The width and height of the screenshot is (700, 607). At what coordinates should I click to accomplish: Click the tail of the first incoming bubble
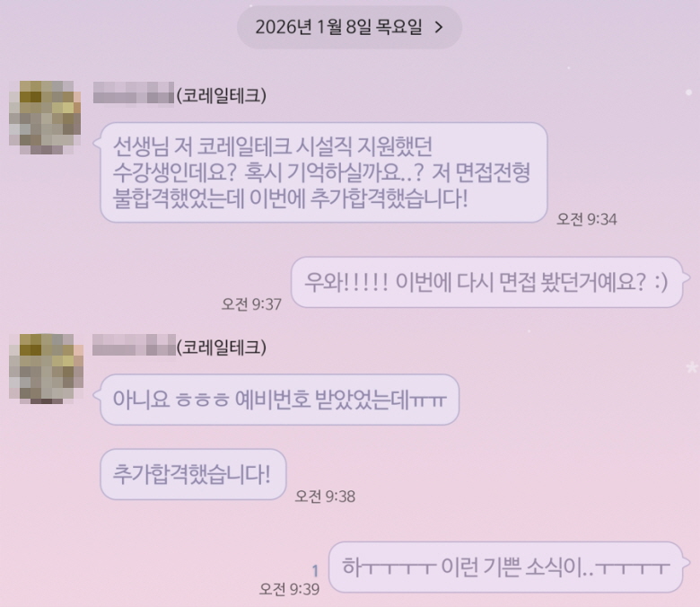(x=96, y=143)
